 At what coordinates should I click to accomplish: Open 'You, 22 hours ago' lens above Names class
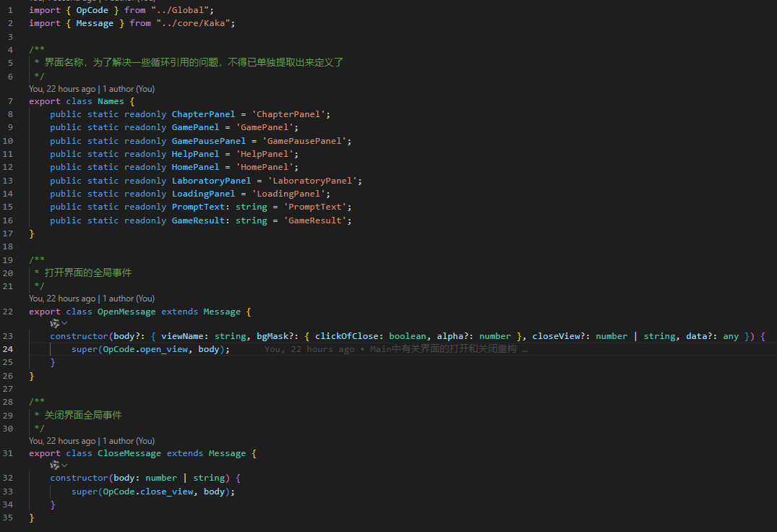coord(62,89)
